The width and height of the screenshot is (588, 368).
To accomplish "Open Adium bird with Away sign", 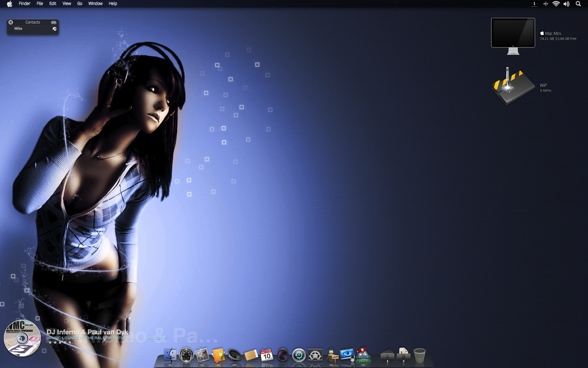I will [x=332, y=355].
